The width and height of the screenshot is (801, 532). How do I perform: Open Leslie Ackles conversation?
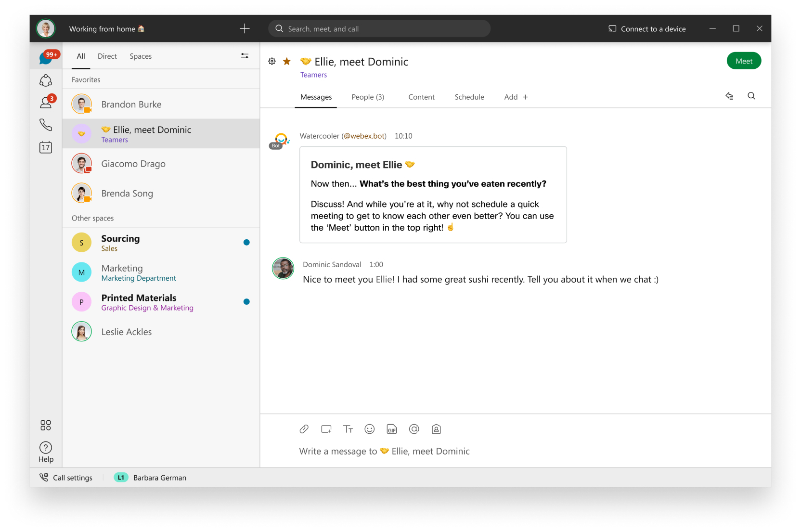pyautogui.click(x=161, y=332)
